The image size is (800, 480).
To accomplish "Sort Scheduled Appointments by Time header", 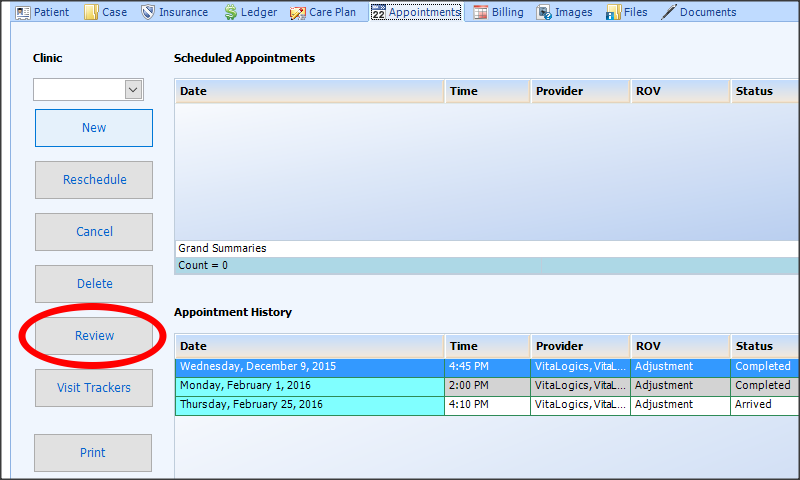I will coord(487,91).
